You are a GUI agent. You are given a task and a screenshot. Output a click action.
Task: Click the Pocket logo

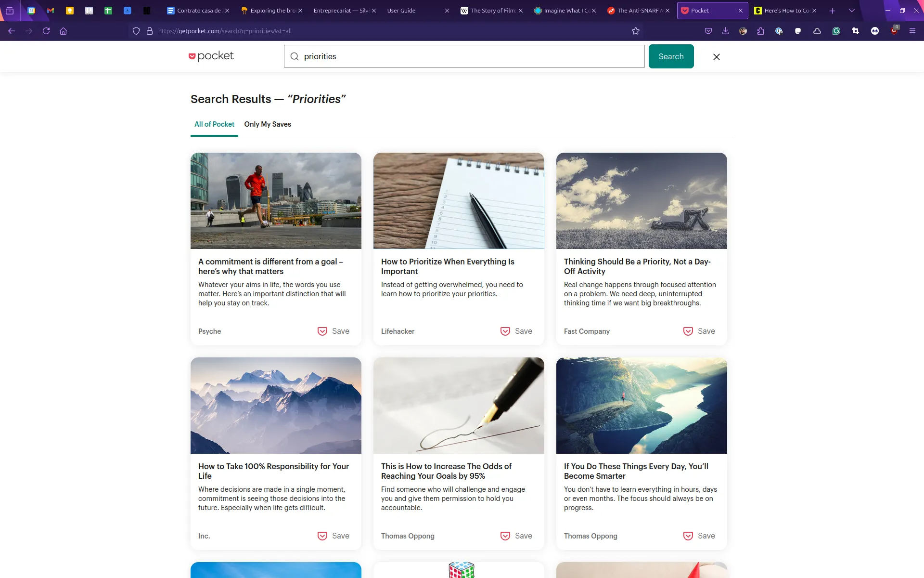[211, 56]
